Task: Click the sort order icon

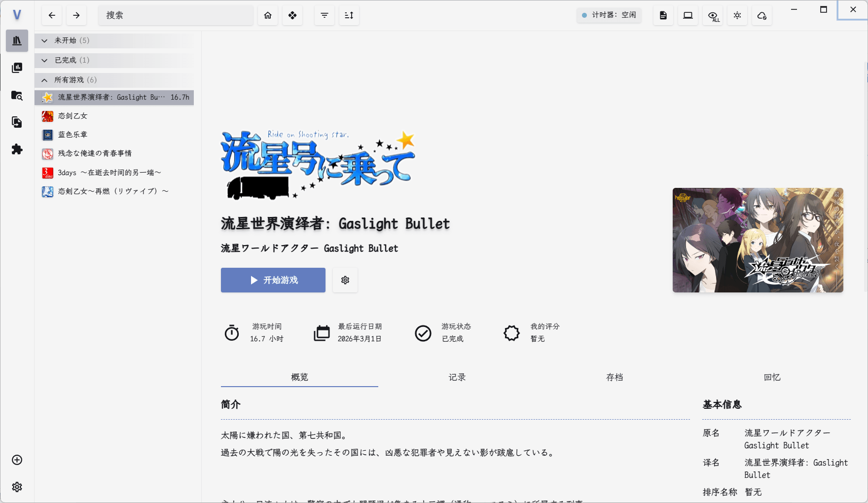Action: (349, 15)
